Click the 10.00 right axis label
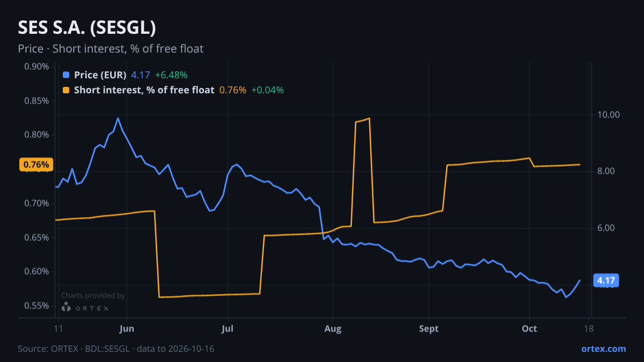The width and height of the screenshot is (644, 362). [608, 115]
